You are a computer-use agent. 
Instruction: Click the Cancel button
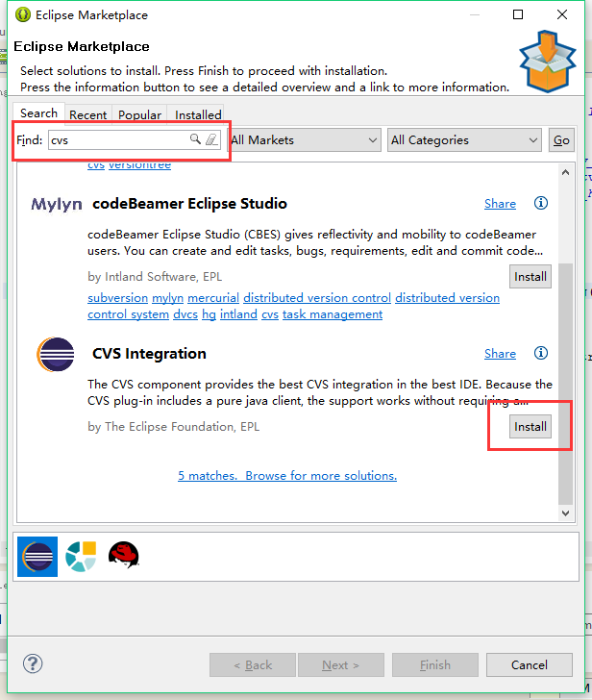tap(530, 665)
